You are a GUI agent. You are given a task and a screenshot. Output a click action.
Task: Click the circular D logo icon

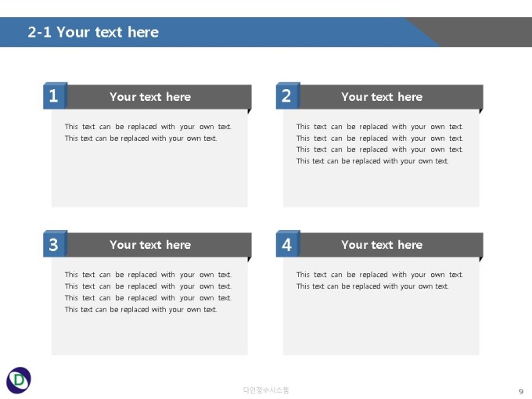tap(19, 380)
